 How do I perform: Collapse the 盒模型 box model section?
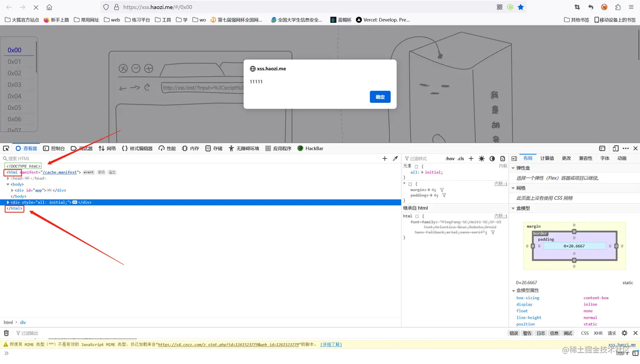pos(513,209)
